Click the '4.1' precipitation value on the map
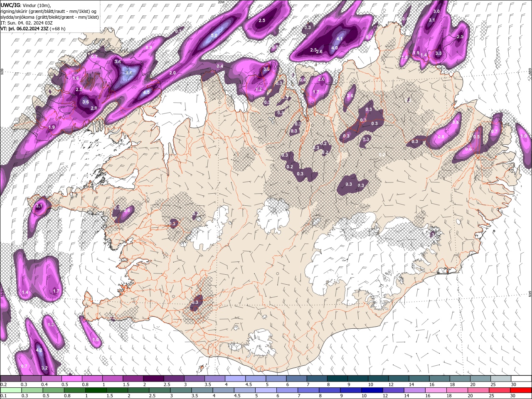 [x=339, y=39]
